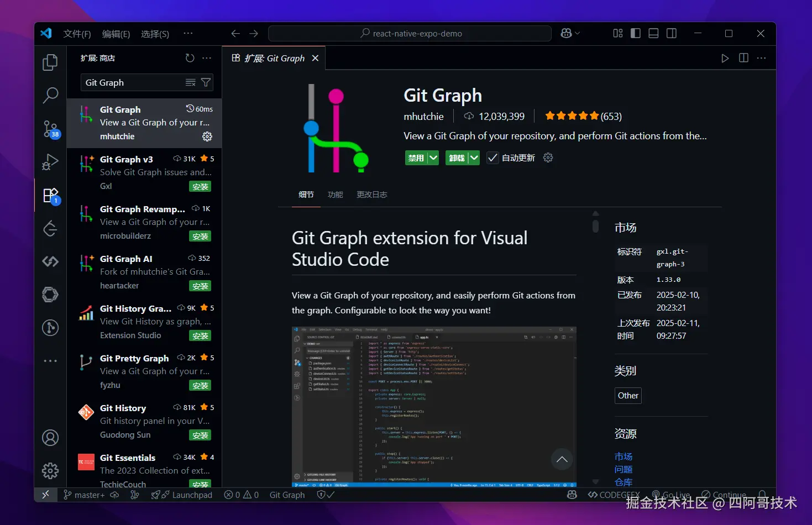The width and height of the screenshot is (812, 525).
Task: Open gear settings for installed Git Graph
Action: (x=207, y=136)
